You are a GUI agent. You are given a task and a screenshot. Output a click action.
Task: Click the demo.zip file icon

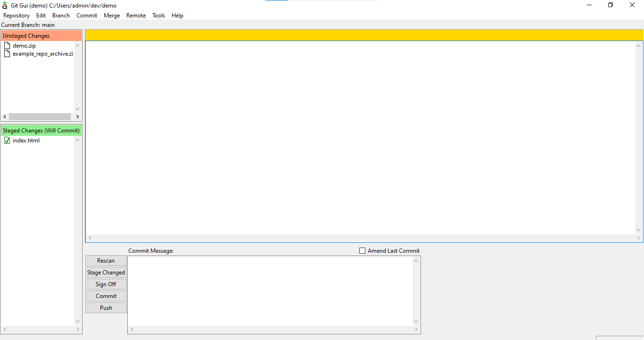[x=7, y=46]
